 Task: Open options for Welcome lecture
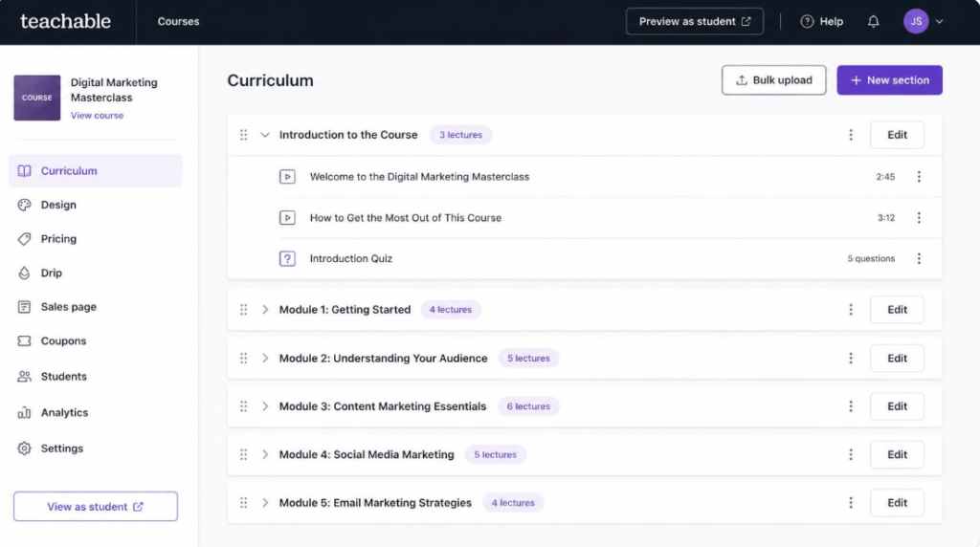pyautogui.click(x=919, y=177)
